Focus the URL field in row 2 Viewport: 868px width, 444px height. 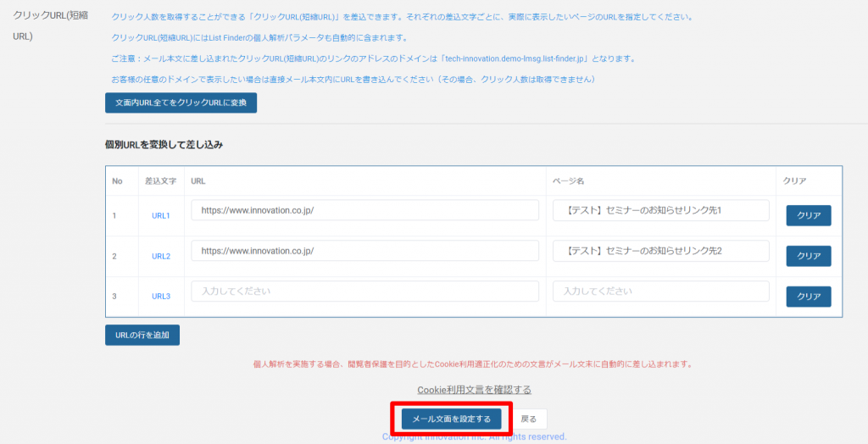364,251
